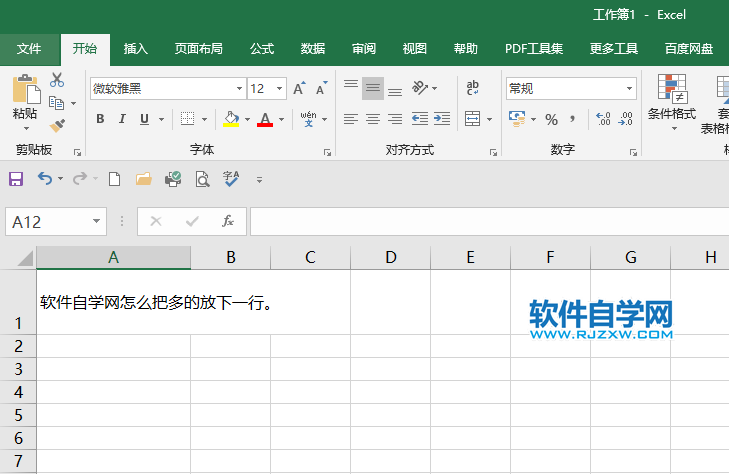Open number format dropdown 常规
Viewport: 729px width, 474px height.
coord(629,88)
